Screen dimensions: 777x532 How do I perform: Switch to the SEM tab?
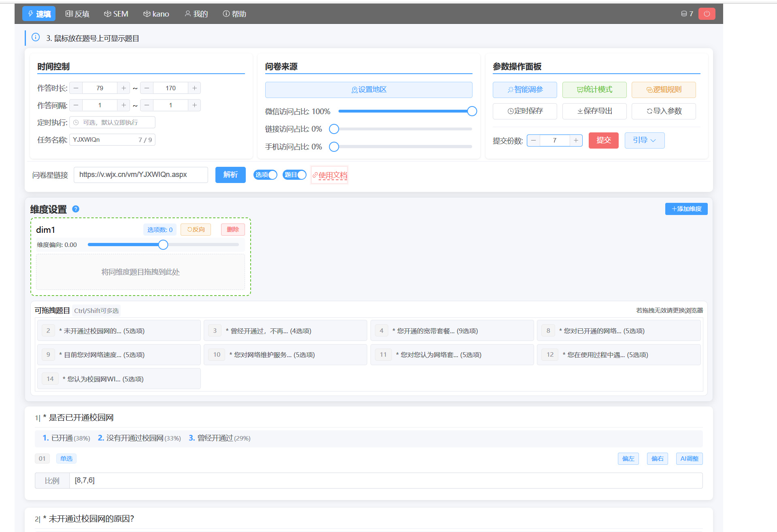(x=116, y=14)
